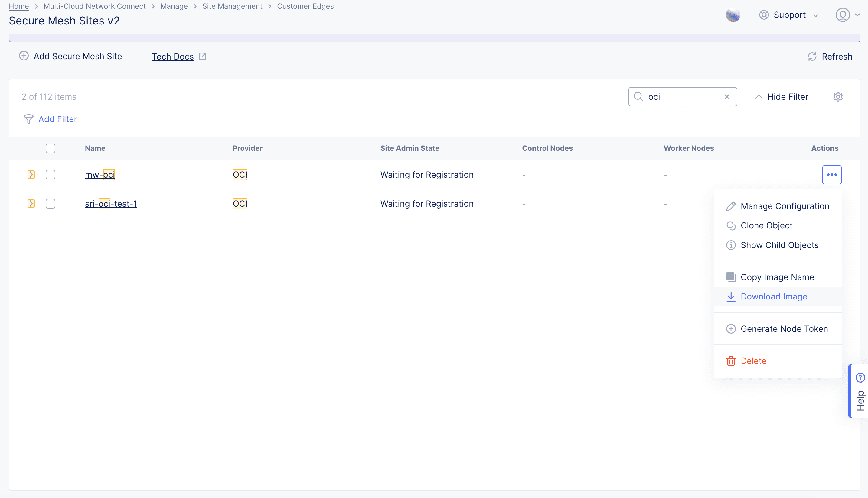This screenshot has width=868, height=498.
Task: Clear the oci search input field
Action: coord(727,96)
